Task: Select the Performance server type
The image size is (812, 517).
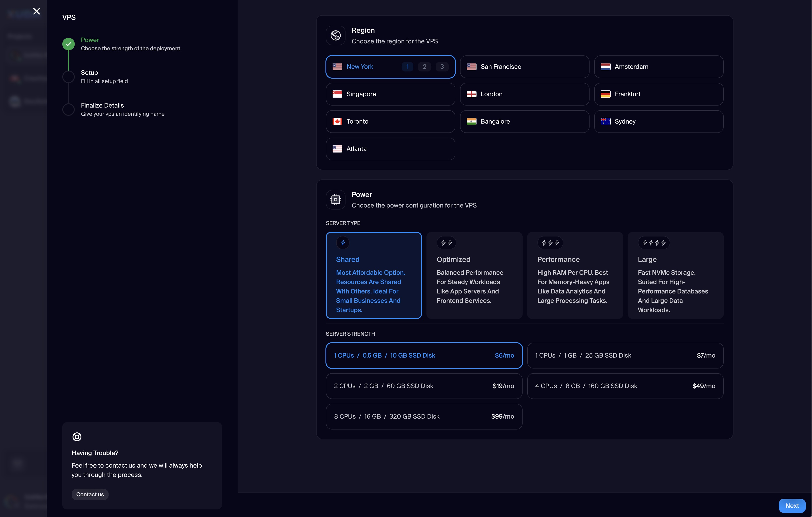Action: pyautogui.click(x=575, y=275)
